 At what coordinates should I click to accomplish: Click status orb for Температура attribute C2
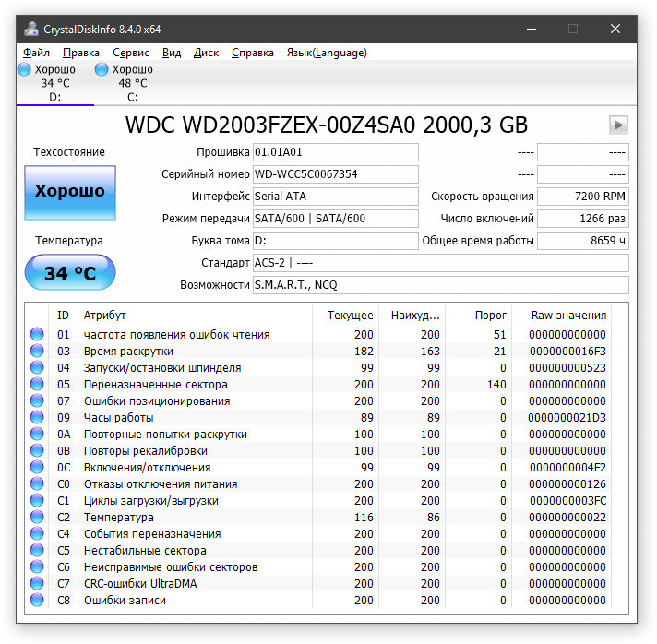tap(37, 518)
